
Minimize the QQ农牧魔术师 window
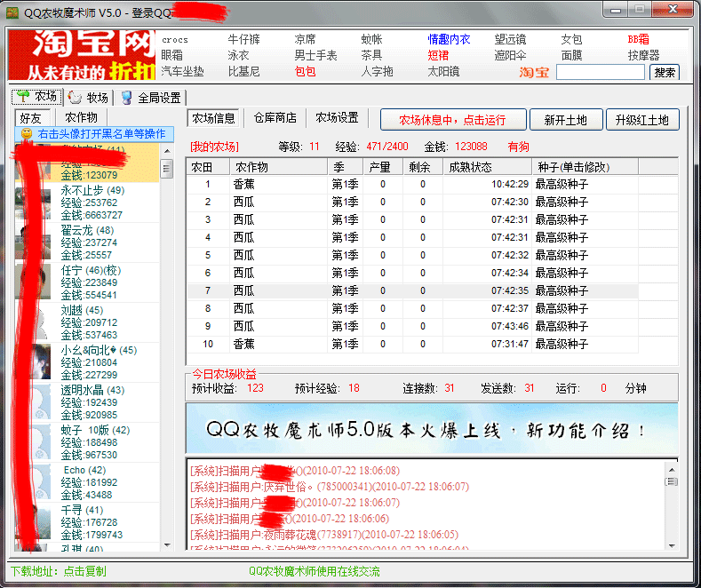pos(616,10)
